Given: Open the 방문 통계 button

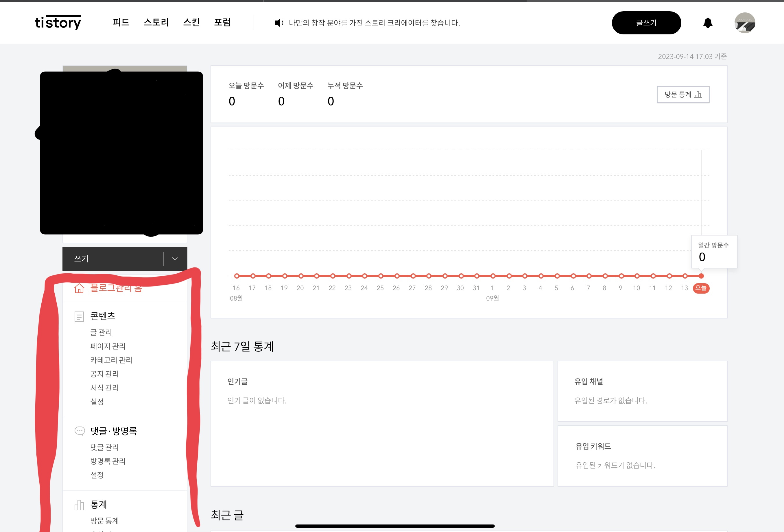Looking at the screenshot, I should tap(683, 95).
